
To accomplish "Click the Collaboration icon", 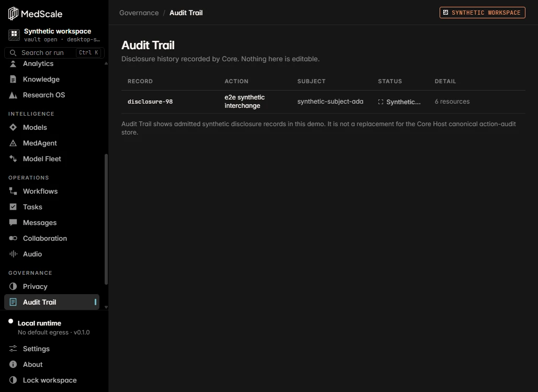I will point(13,238).
